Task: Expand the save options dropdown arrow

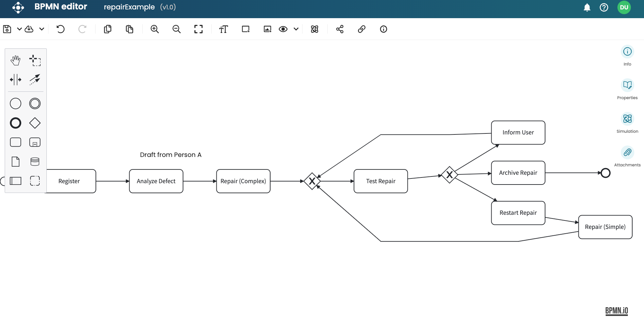Action: click(x=20, y=29)
